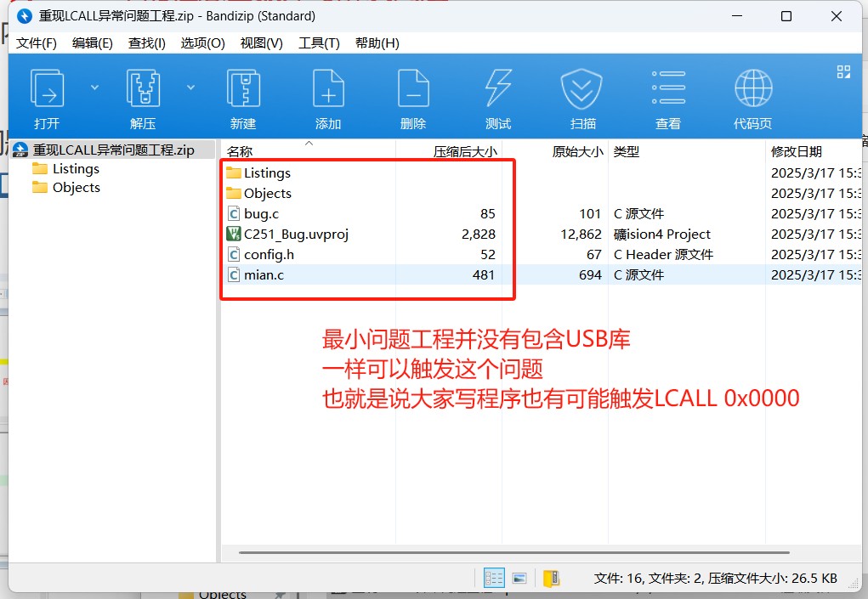Click the C file icon beside mian.c
Screen dimensions: 868x599
[234, 275]
